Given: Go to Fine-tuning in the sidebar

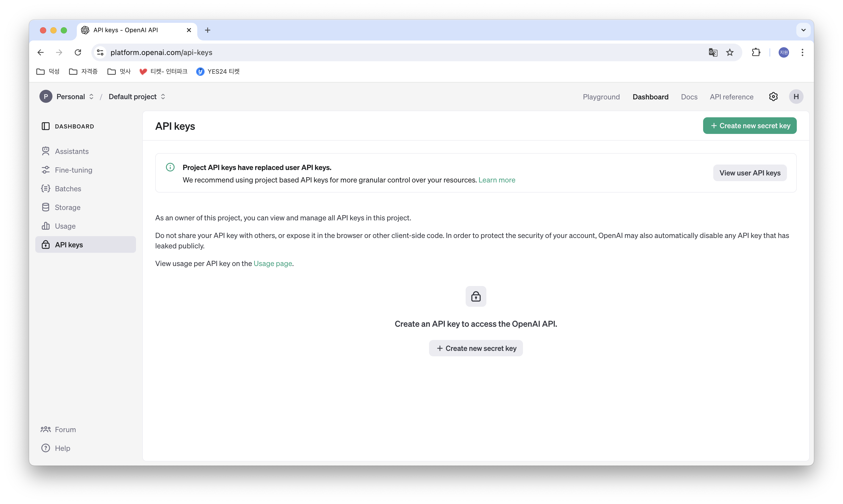Looking at the screenshot, I should [x=73, y=170].
